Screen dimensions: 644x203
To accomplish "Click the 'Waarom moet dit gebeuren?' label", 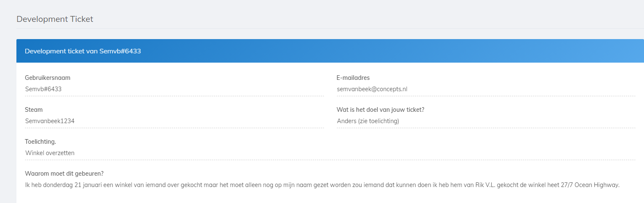I will (64, 174).
